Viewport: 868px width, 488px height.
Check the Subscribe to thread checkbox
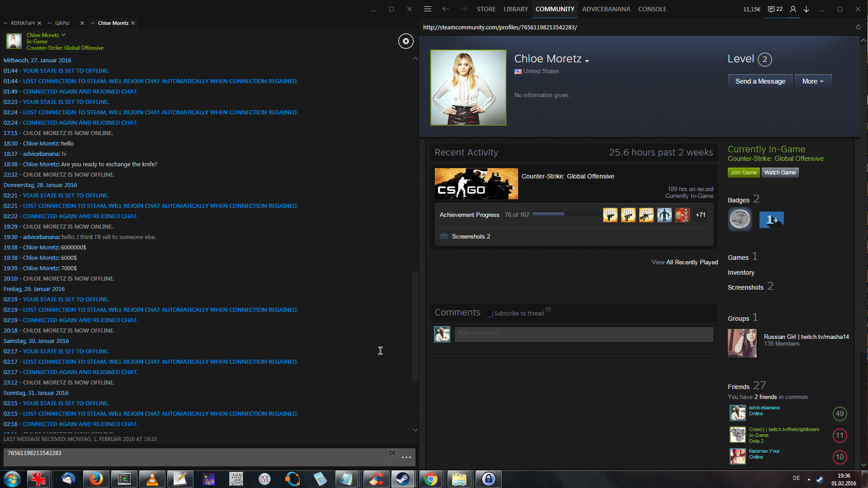pyautogui.click(x=489, y=314)
